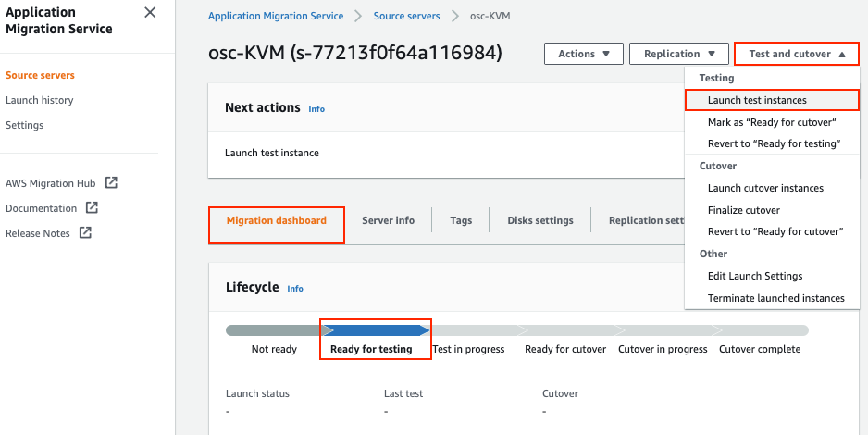The image size is (868, 435).
Task: Open Settings in the sidebar
Action: pos(24,125)
